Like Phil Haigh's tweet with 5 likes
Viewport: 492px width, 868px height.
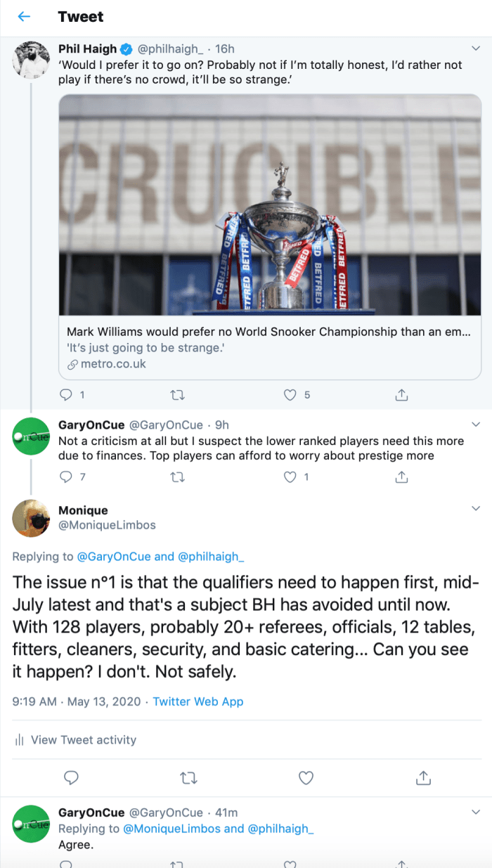(290, 395)
